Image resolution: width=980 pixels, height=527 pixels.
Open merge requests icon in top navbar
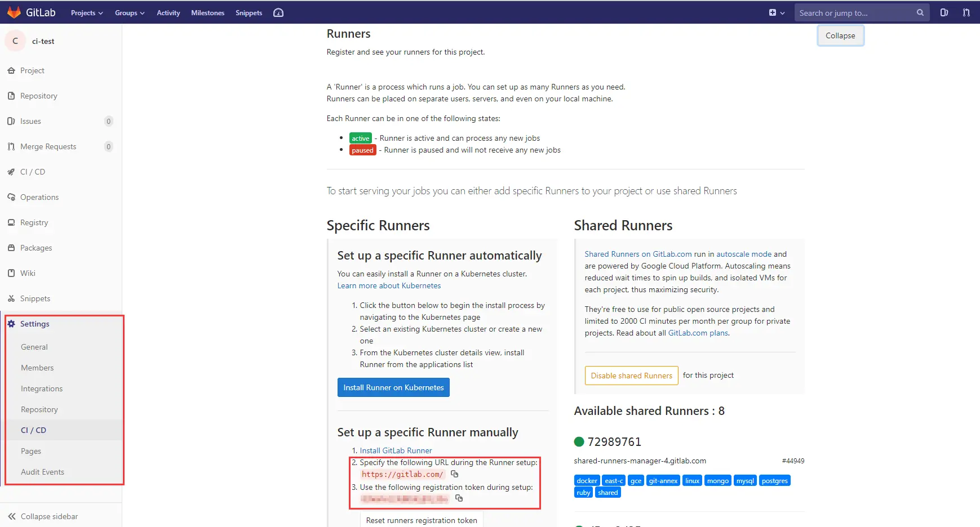966,12
